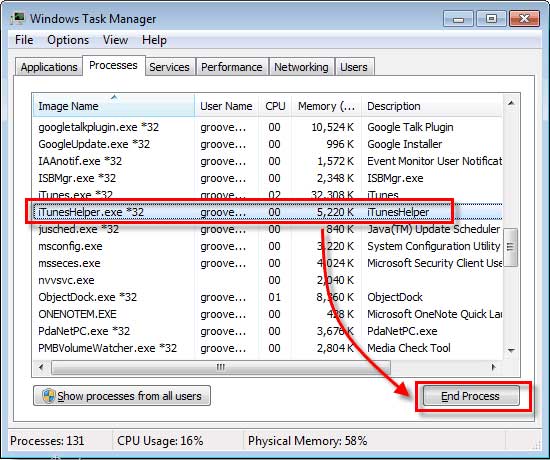Click End Process button
550x460 pixels.
pos(471,396)
